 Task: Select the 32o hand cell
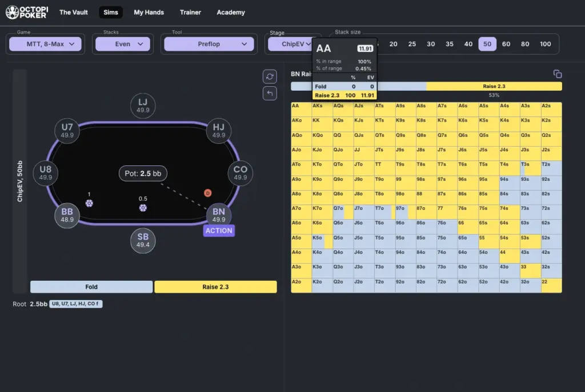[x=531, y=285]
